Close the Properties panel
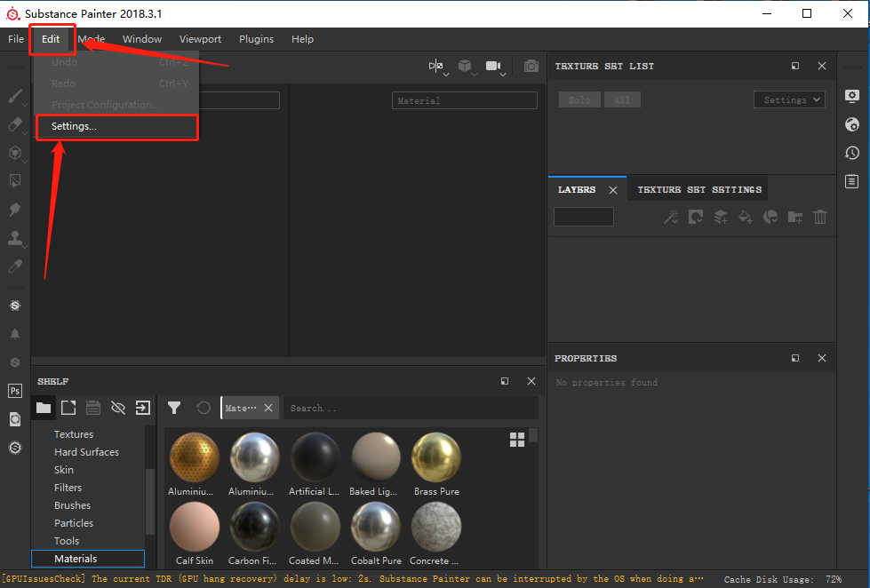The width and height of the screenshot is (870, 588). (822, 358)
